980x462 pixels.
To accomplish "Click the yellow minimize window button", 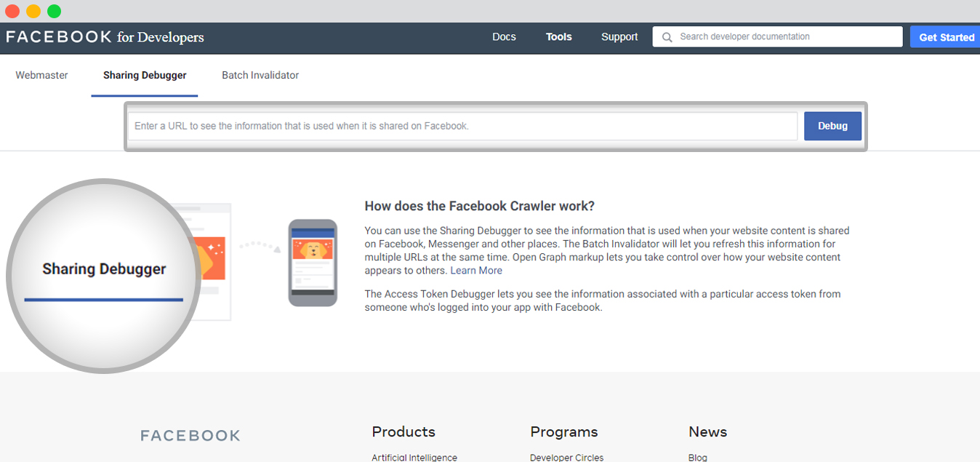I will tap(33, 11).
